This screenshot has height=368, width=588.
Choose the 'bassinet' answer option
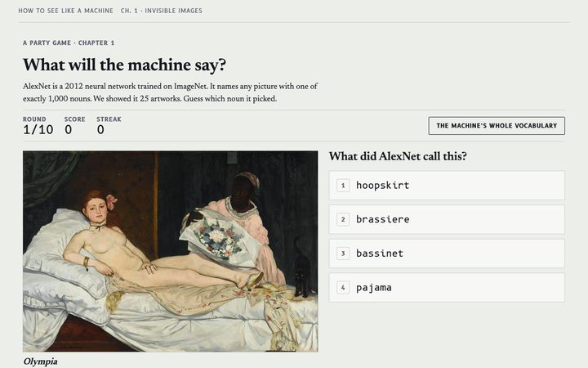click(447, 254)
